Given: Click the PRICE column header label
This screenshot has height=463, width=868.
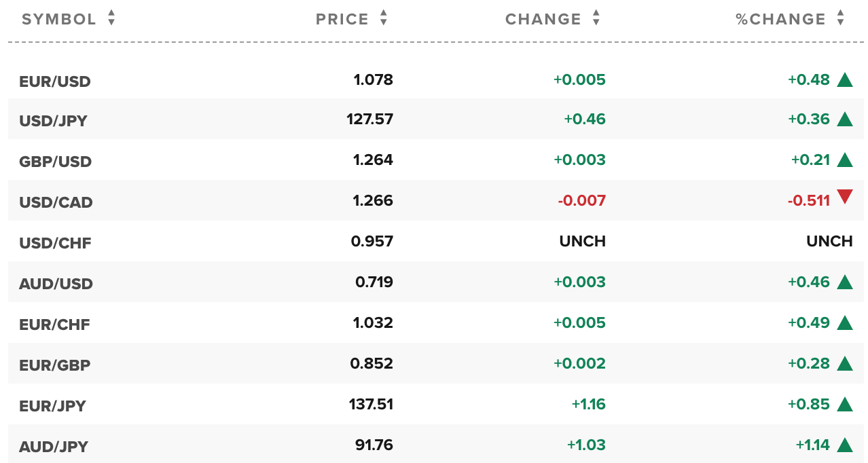Looking at the screenshot, I should [342, 19].
